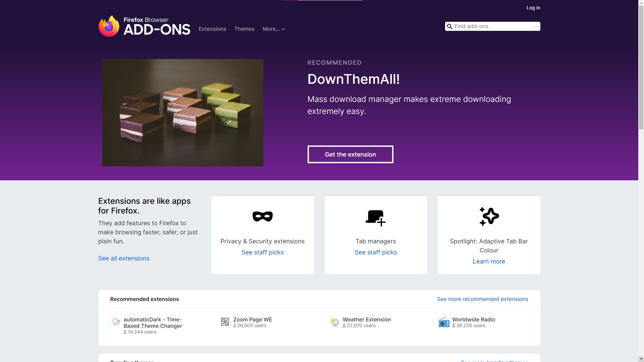Viewport: 644px width, 362px height.
Task: Click the DownThemAll! chocolate squares image
Action: pyautogui.click(x=182, y=113)
